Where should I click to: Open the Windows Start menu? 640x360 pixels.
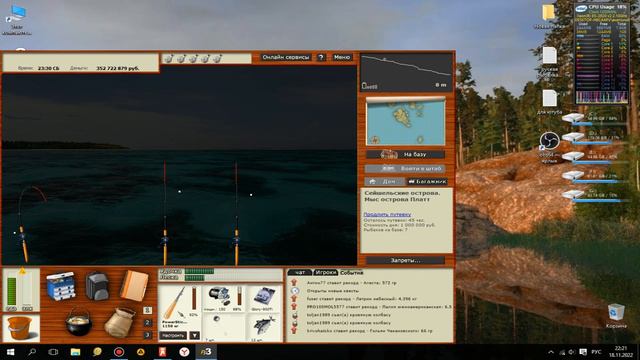coord(10,352)
